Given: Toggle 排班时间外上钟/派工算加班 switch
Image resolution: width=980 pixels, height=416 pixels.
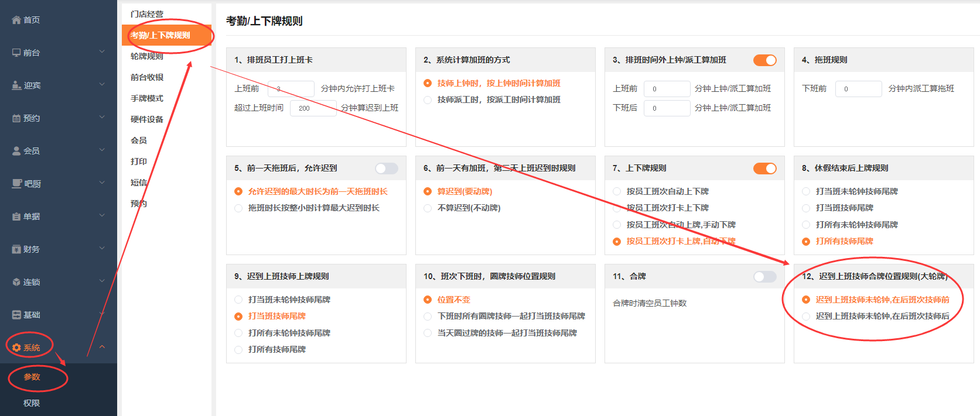Looking at the screenshot, I should pyautogui.click(x=765, y=60).
